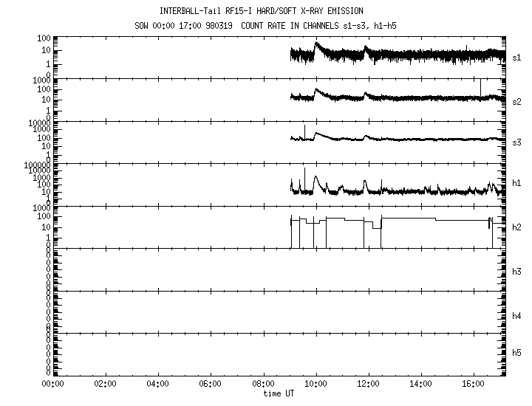Viewport: 532px width, 406px height.
Task: Click the 00:00 time axis tick label
Action: click(x=52, y=384)
